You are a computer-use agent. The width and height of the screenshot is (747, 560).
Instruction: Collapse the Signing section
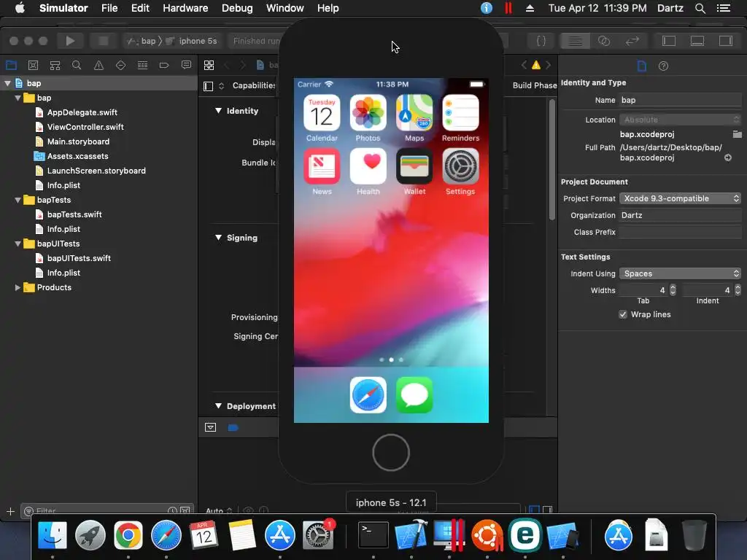(218, 237)
